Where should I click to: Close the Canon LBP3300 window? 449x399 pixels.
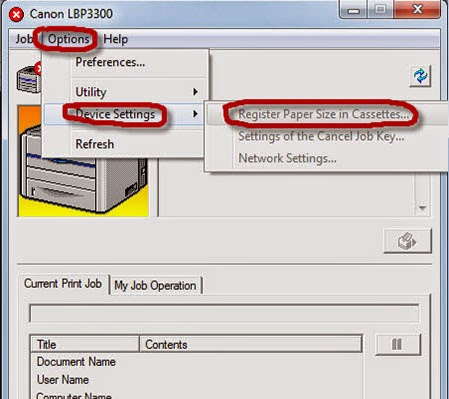coord(417,9)
